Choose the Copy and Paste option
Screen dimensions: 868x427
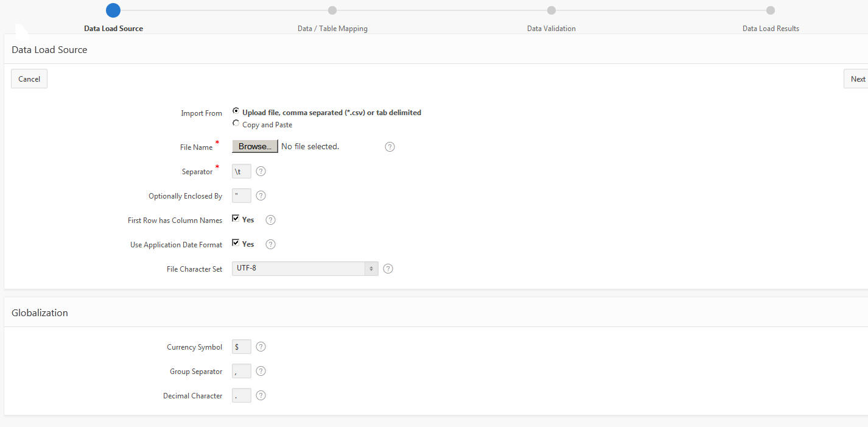point(236,124)
